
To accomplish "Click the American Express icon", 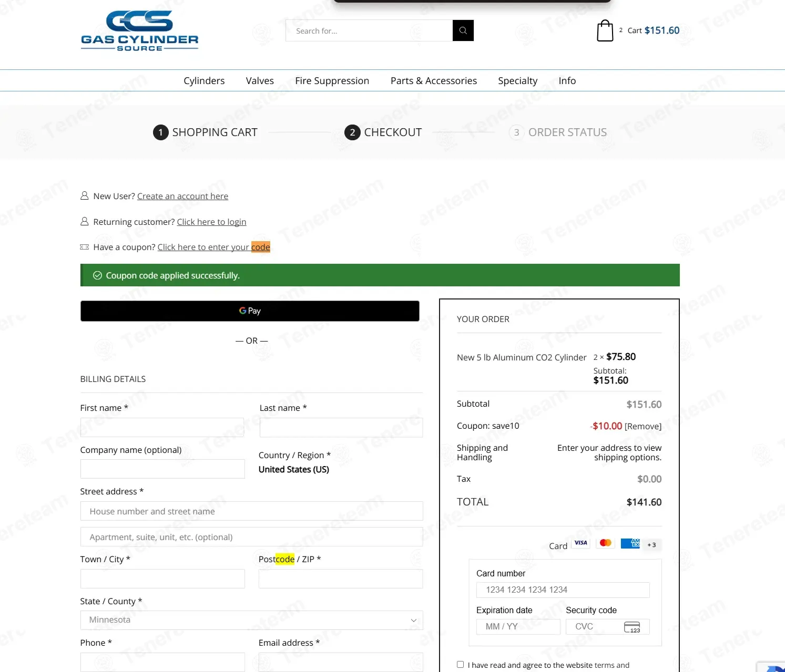I will [630, 543].
